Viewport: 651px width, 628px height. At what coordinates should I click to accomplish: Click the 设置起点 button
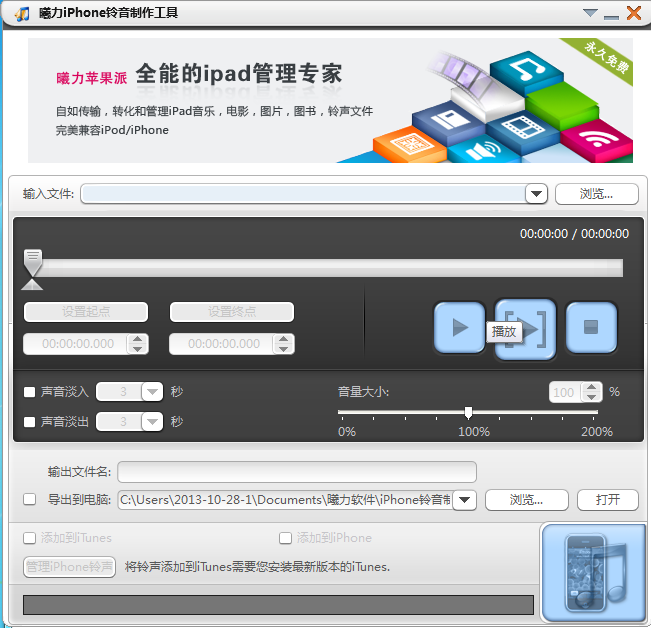click(x=86, y=312)
